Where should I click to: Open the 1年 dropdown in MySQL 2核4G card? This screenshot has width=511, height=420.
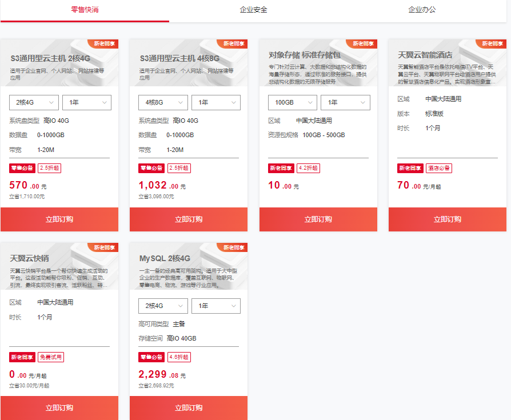pyautogui.click(x=216, y=306)
